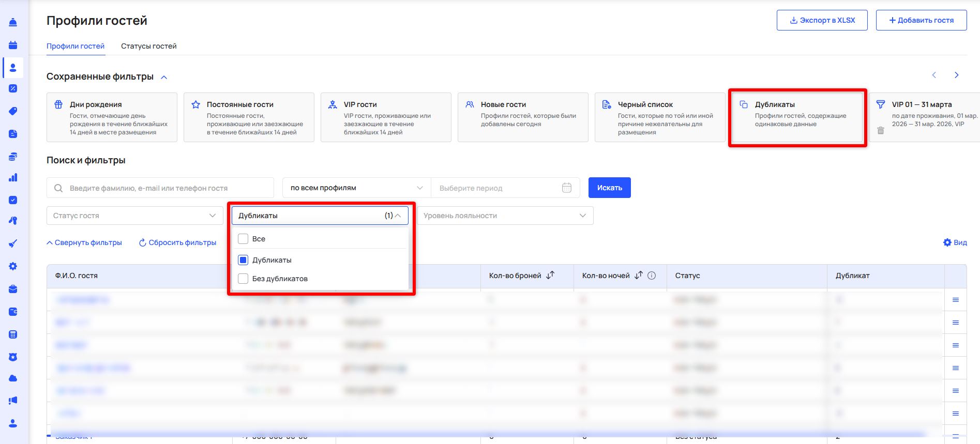This screenshot has width=980, height=444.
Task: Click the calendar icon in the period field
Action: tap(567, 188)
